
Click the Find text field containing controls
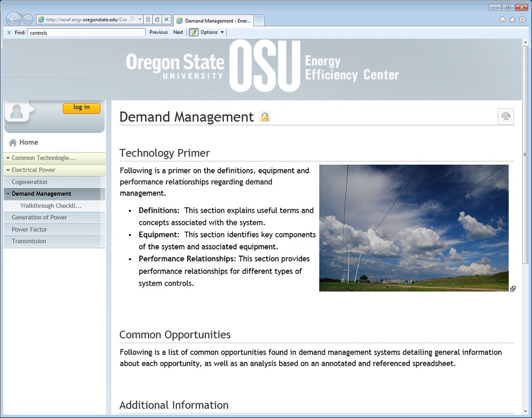point(86,33)
